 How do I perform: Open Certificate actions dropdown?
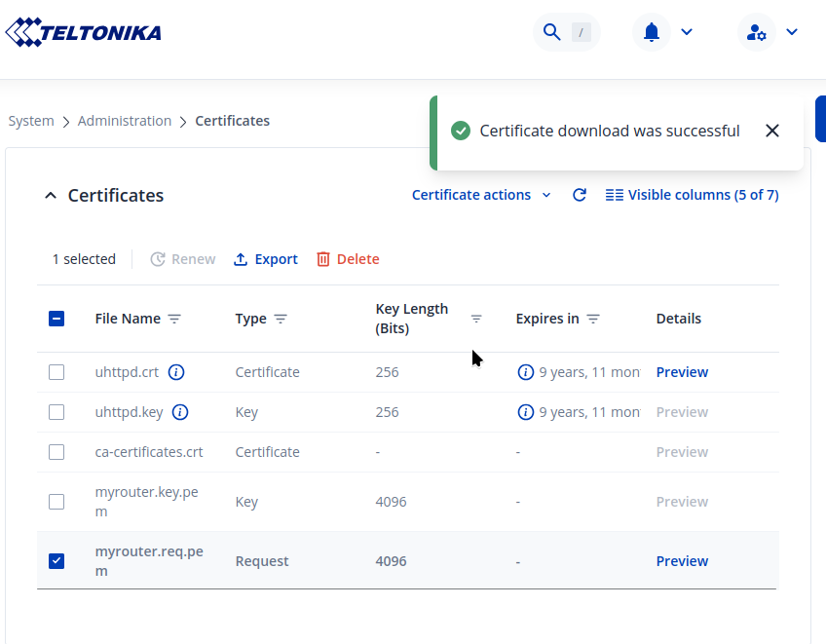[481, 195]
